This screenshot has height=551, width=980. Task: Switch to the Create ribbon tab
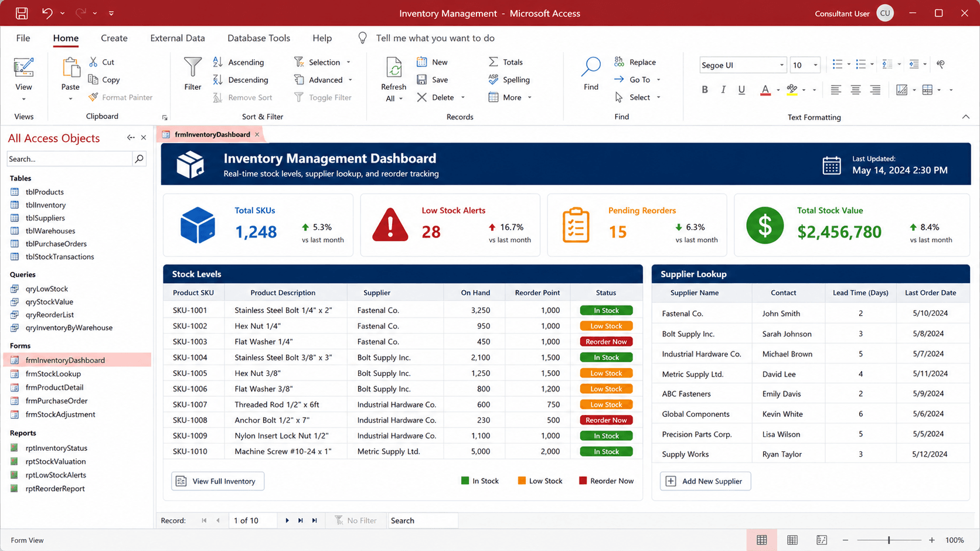(114, 38)
